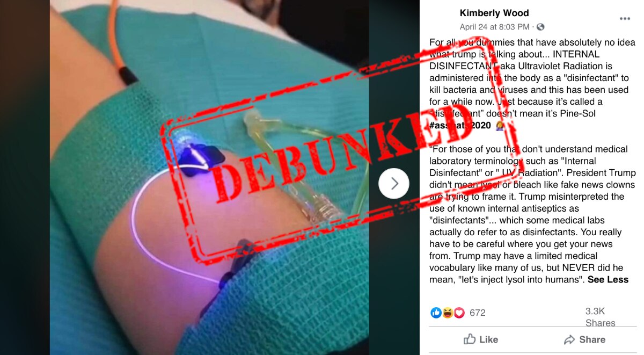Toggle Like on this post
644x355 pixels.
481,339
